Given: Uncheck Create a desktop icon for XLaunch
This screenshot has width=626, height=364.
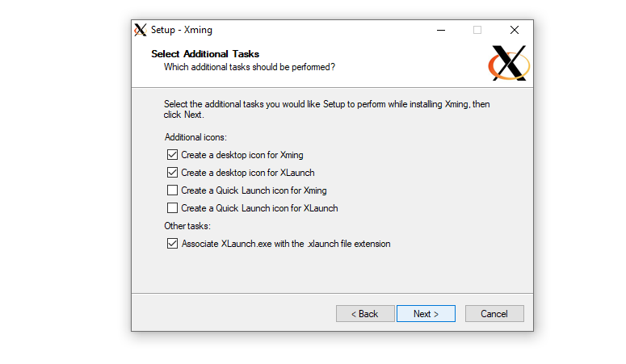Looking at the screenshot, I should [x=172, y=172].
